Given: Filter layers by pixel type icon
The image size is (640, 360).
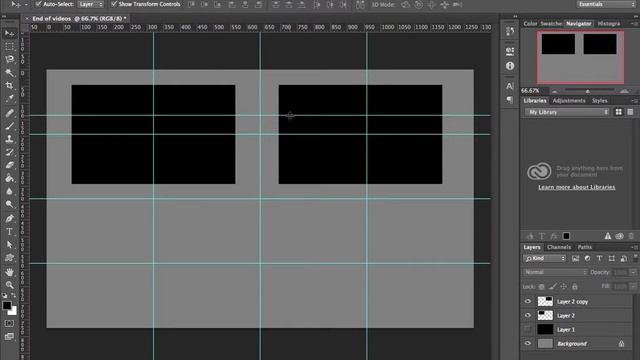Looking at the screenshot, I should click(576, 258).
